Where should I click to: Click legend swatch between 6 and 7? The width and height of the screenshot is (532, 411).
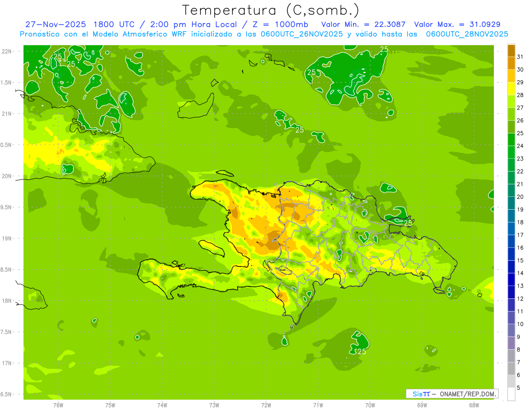pyautogui.click(x=511, y=369)
